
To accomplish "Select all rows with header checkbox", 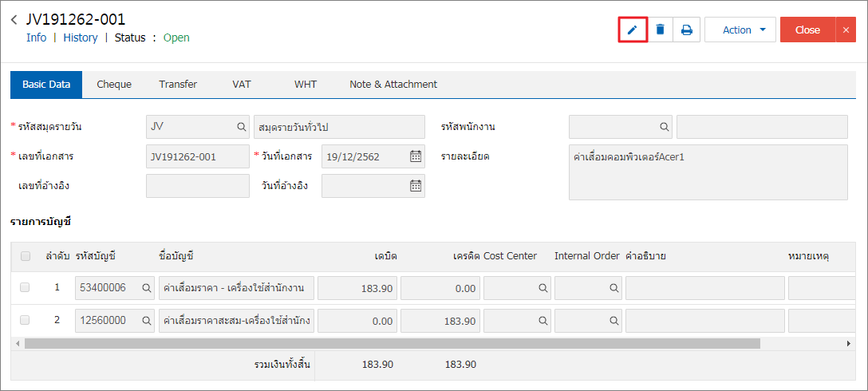I will tap(25, 256).
